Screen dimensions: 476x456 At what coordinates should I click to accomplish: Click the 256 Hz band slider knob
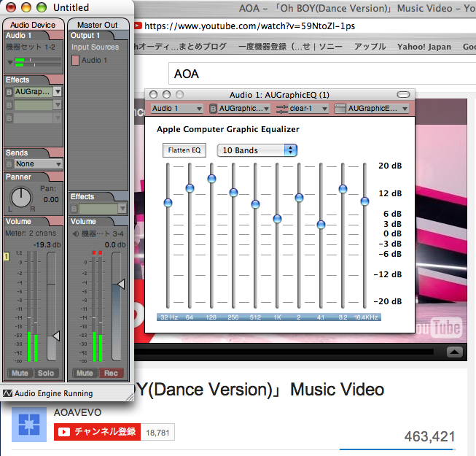(233, 193)
